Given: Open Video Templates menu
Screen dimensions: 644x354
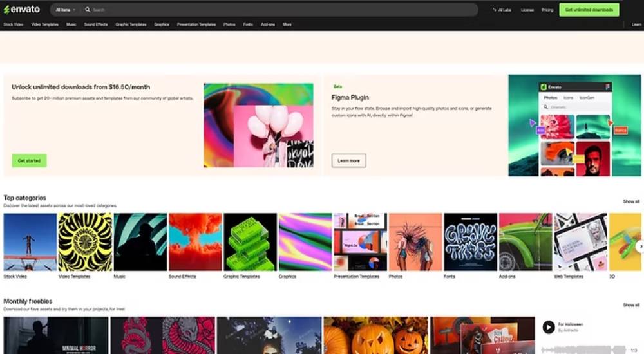Looking at the screenshot, I should pos(45,24).
